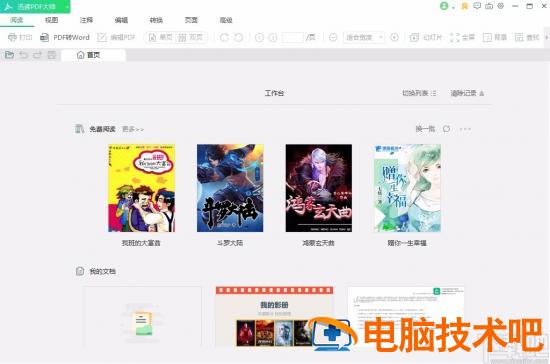Screen dimensions: 550x364
Task: Click 更多 link next to free reading
Action: tap(133, 129)
